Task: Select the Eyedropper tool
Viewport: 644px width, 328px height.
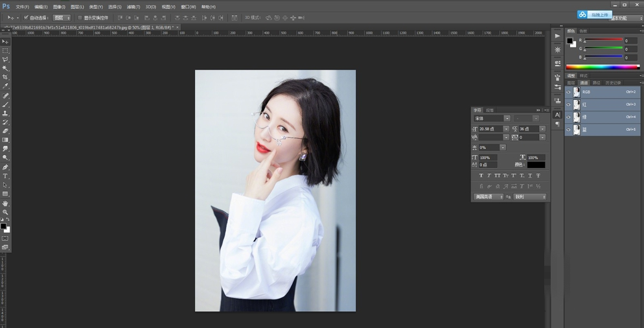Action: (x=5, y=86)
